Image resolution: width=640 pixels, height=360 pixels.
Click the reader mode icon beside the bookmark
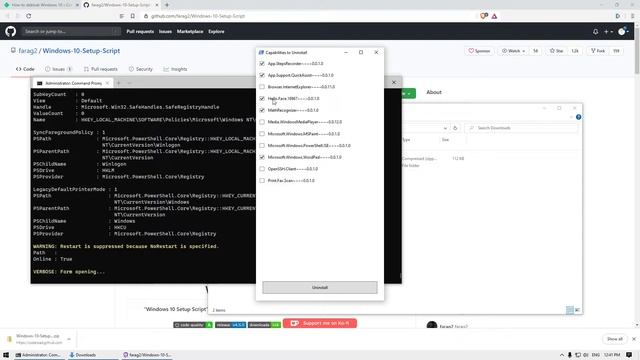[x=122, y=16]
